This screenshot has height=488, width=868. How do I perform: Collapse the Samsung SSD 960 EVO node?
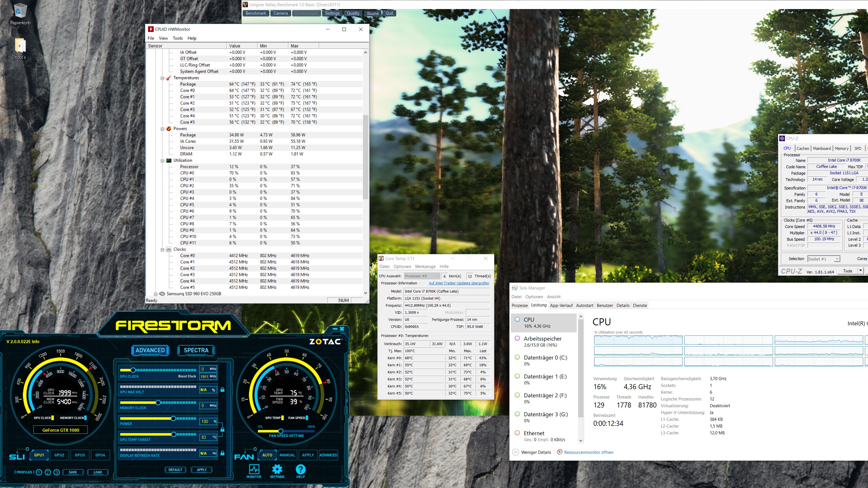156,294
